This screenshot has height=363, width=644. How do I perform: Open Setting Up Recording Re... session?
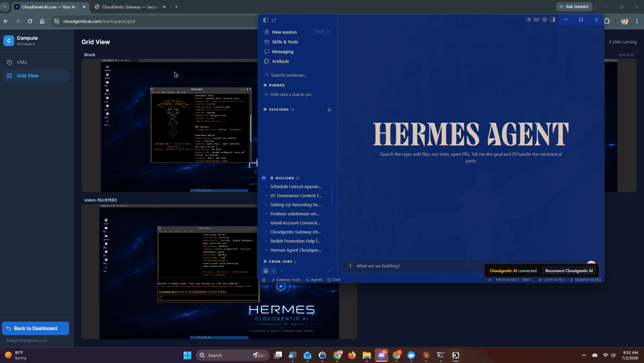295,205
